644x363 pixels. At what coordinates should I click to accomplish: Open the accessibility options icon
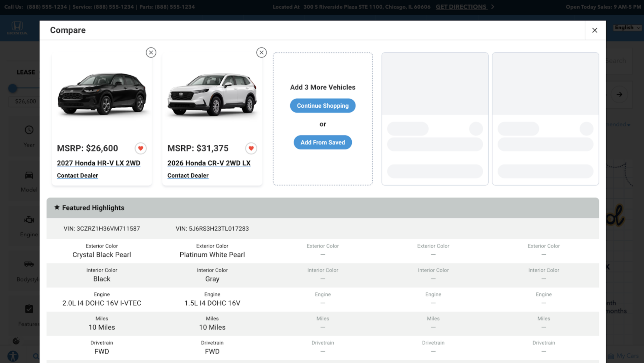coord(13,356)
